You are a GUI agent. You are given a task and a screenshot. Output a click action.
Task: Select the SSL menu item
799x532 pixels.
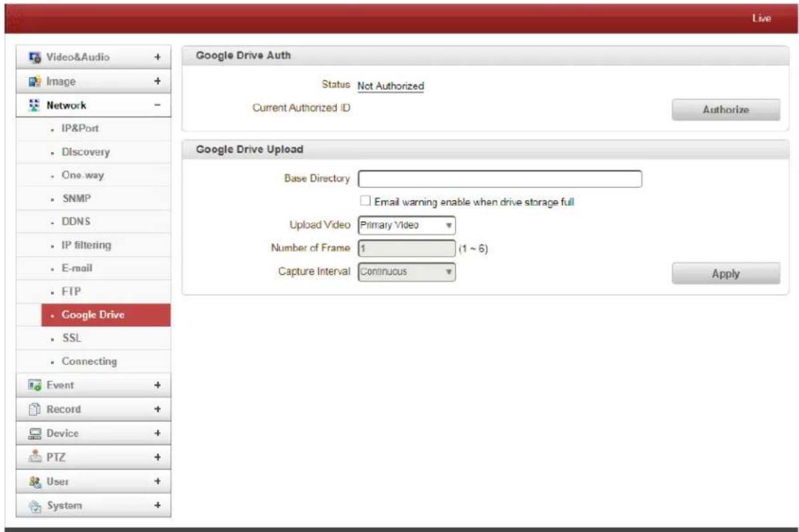point(71,338)
